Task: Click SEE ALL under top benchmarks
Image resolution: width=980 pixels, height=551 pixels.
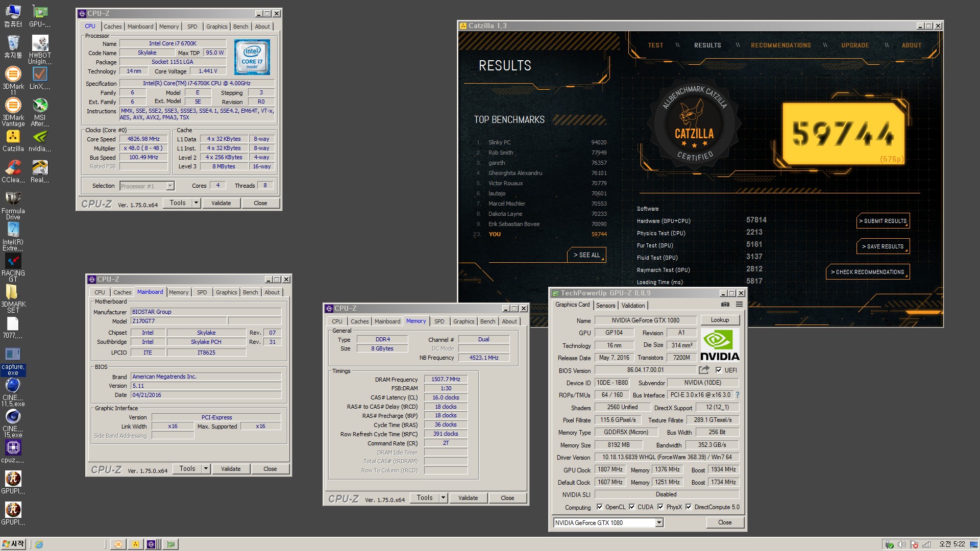Action: click(x=586, y=255)
